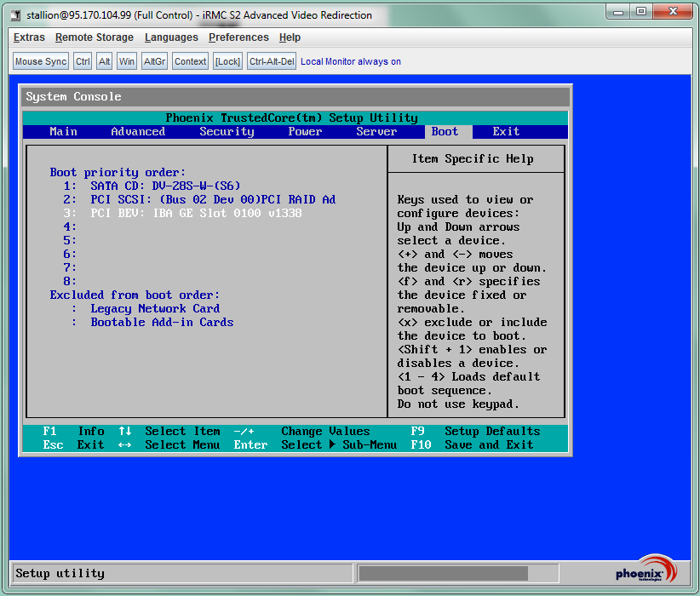Toggle the AltGr key button
Viewport: 700px width, 596px height.
(154, 61)
